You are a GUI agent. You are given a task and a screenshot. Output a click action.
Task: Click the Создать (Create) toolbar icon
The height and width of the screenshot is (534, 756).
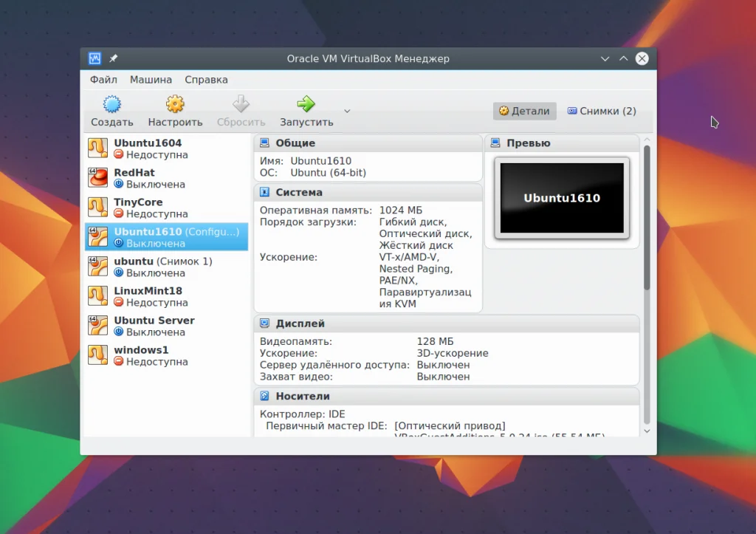[x=111, y=104]
